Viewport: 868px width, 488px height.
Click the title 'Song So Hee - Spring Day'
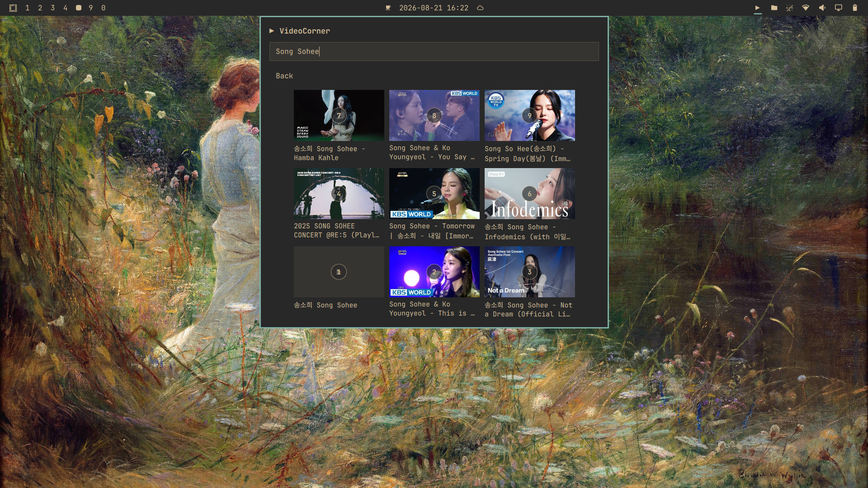coord(528,154)
